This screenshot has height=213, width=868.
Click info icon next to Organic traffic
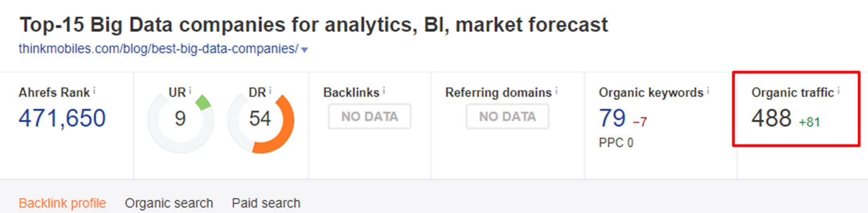(x=839, y=91)
